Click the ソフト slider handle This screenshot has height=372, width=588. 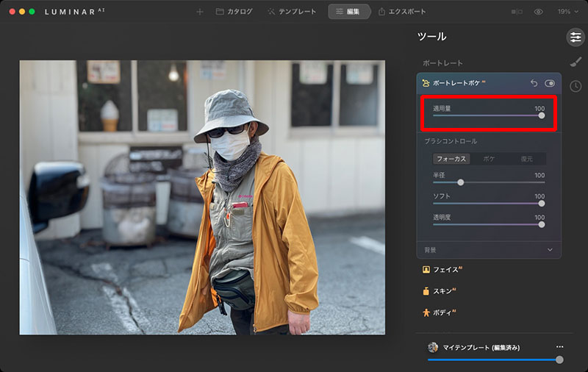542,203
